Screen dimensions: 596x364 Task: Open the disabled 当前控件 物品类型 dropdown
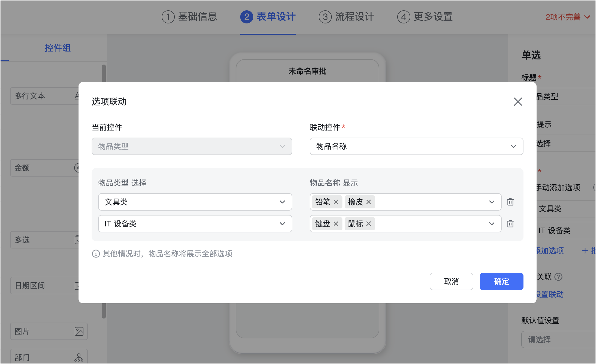[x=192, y=146]
